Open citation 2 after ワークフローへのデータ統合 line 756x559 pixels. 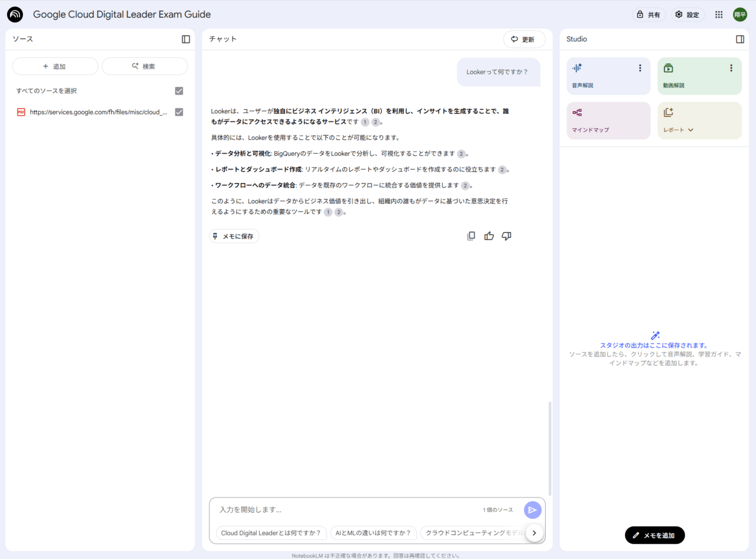pos(465,186)
